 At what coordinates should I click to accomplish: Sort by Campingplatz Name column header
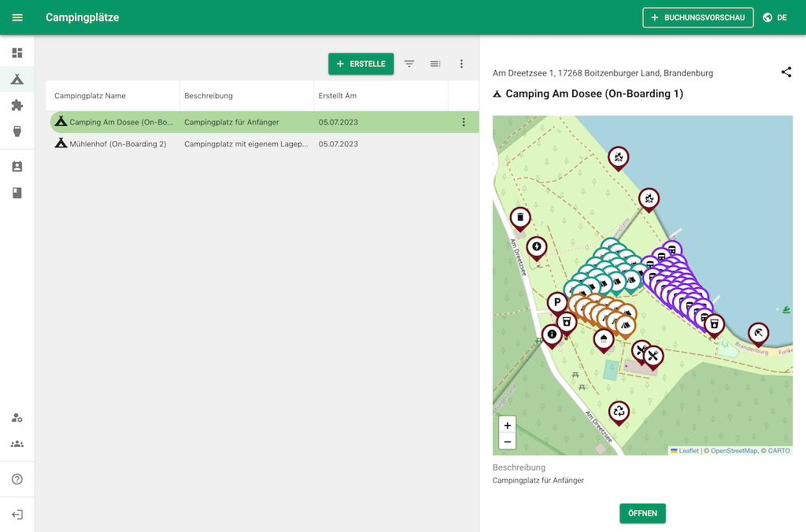tap(90, 95)
